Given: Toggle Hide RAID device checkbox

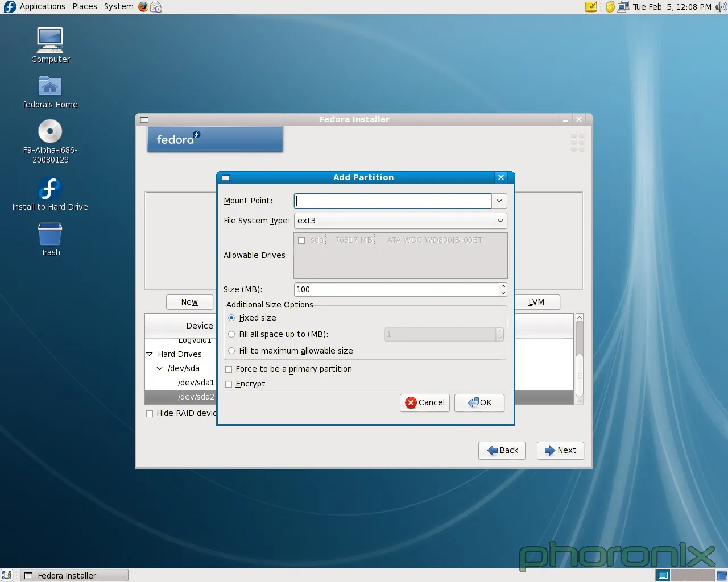Looking at the screenshot, I should pos(150,414).
